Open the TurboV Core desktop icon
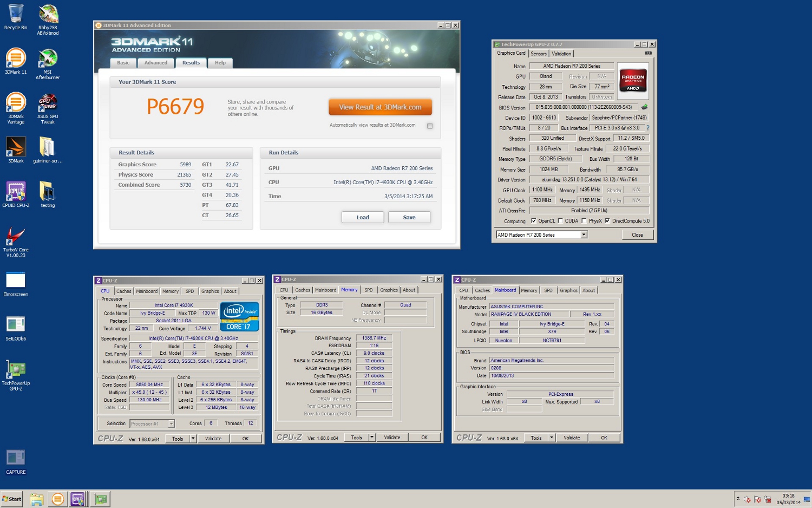Viewport: 812px width, 508px height. pos(16,241)
